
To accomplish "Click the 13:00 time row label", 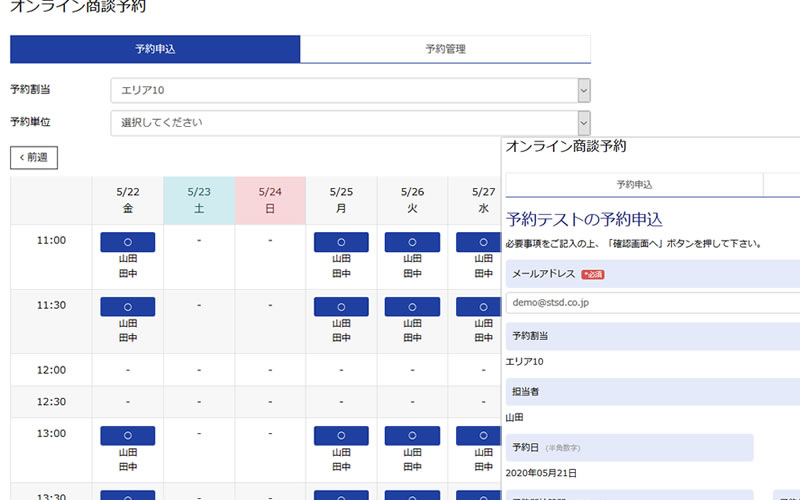I will pyautogui.click(x=51, y=434).
